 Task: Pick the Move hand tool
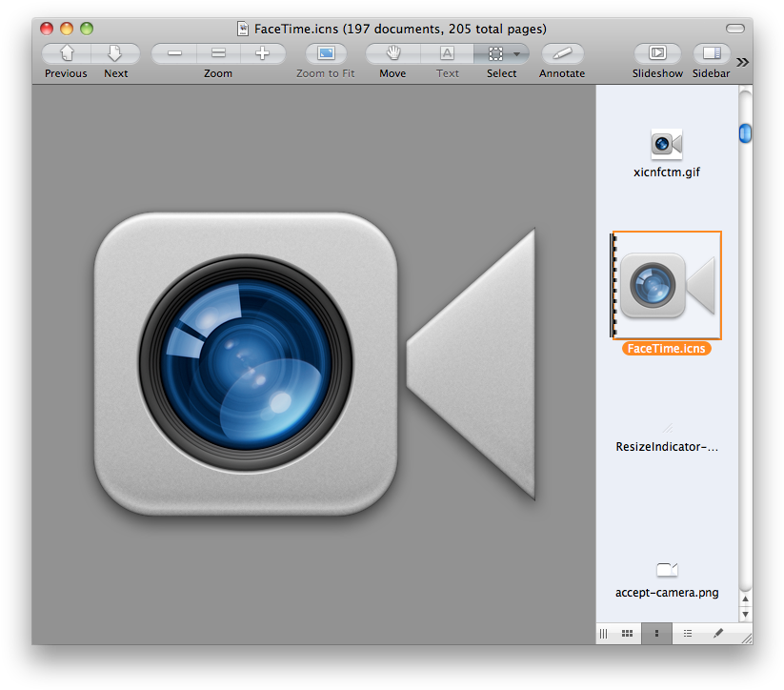click(x=392, y=52)
